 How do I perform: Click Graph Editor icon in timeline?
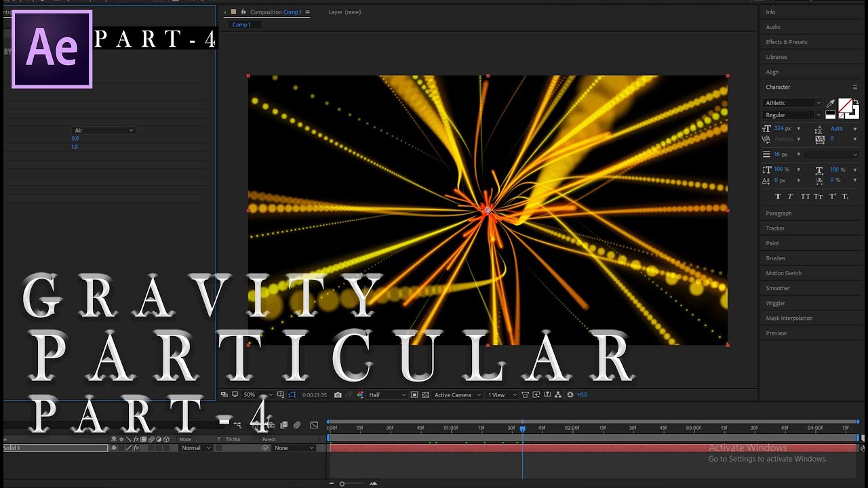314,425
